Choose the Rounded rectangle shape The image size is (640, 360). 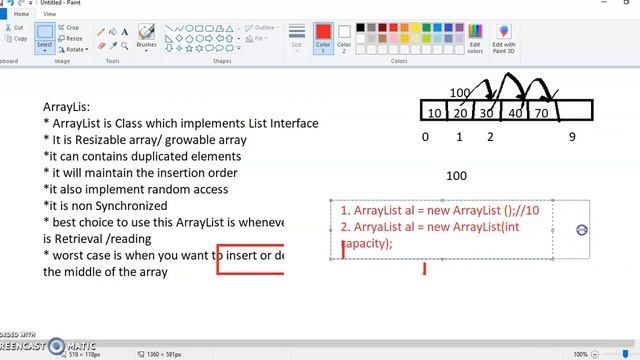pyautogui.click(x=209, y=29)
